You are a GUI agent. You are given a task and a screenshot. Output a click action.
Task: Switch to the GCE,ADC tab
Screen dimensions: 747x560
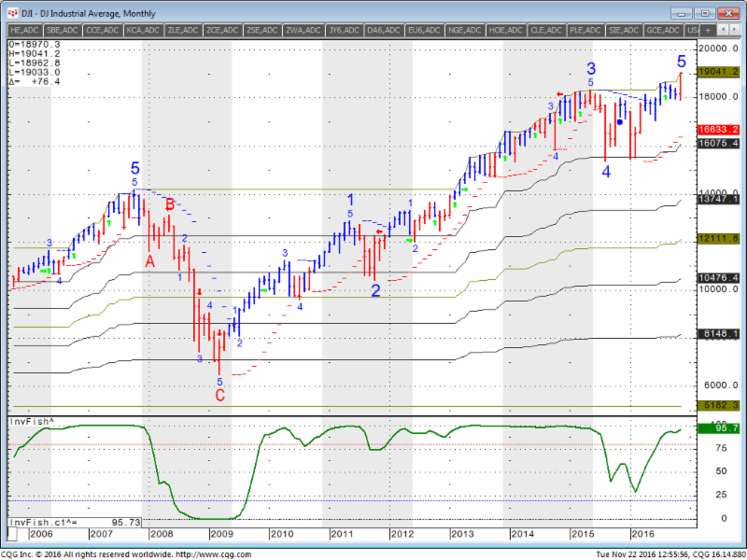[663, 30]
